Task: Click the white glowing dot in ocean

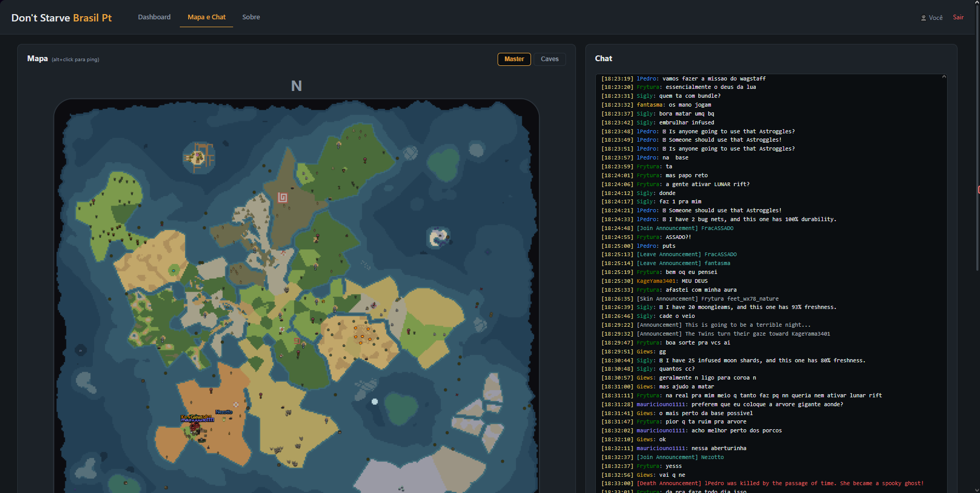Action: [375, 402]
